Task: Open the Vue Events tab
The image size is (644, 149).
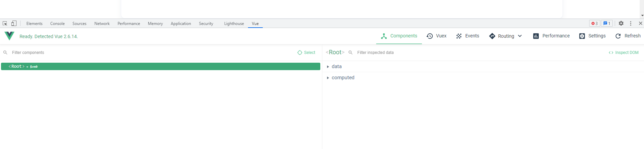Action: pyautogui.click(x=467, y=36)
